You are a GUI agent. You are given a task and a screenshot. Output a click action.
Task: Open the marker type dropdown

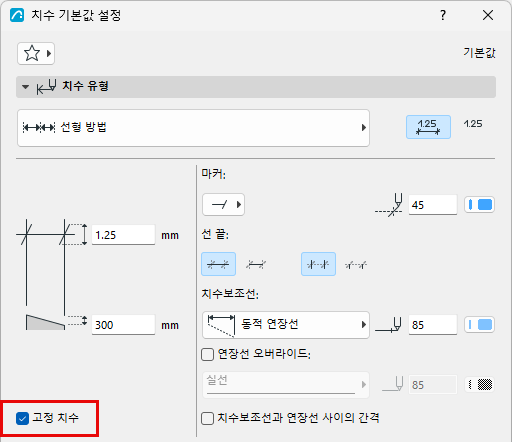click(x=223, y=204)
